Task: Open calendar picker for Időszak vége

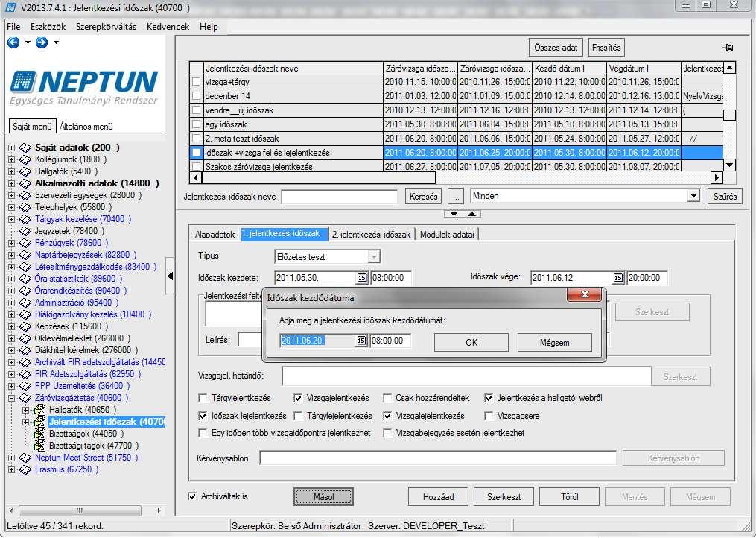Action: pos(618,278)
